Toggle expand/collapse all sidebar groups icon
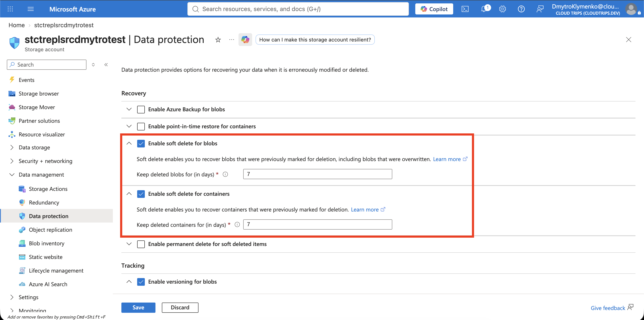 [x=93, y=65]
